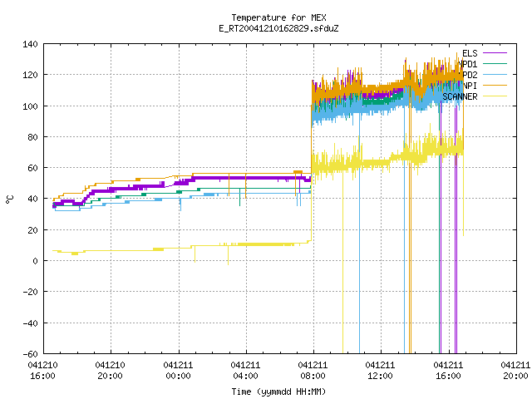
Task: Click the SCANNER legend label
Action: tap(460, 96)
